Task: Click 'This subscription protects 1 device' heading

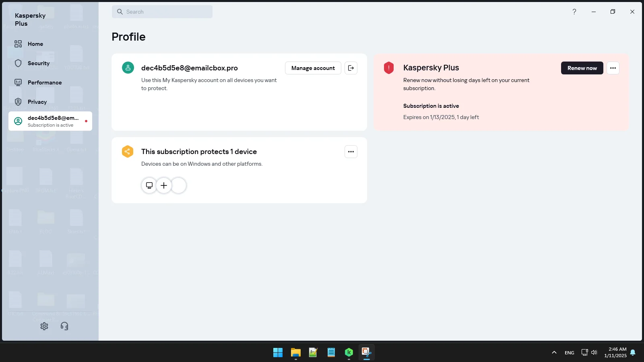Action: pyautogui.click(x=199, y=152)
